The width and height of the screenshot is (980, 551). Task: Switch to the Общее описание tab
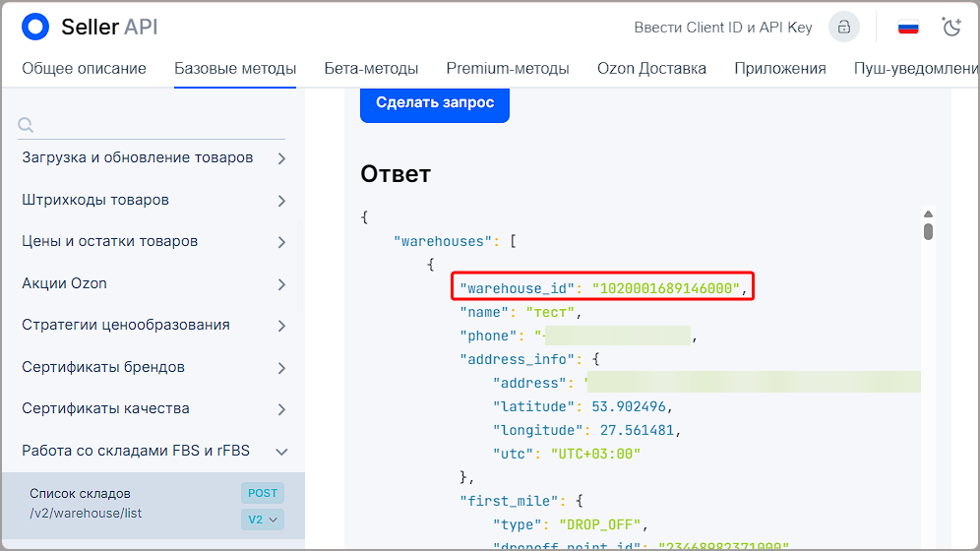84,69
